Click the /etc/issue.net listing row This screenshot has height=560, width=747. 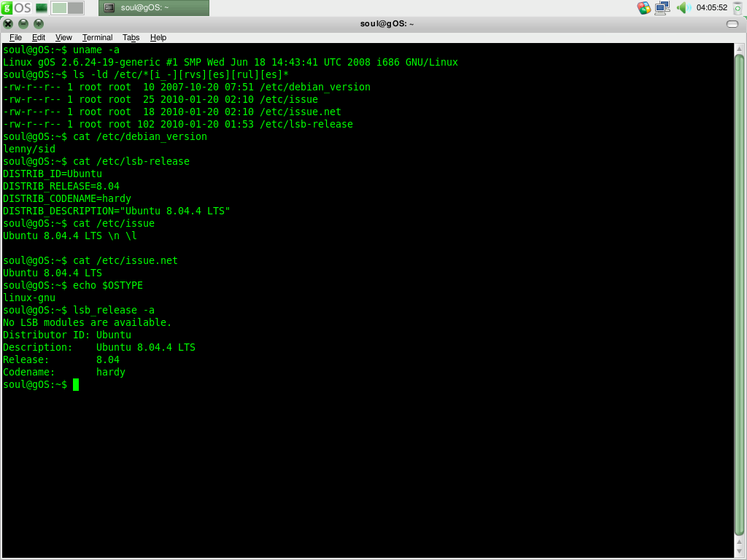[x=172, y=112]
